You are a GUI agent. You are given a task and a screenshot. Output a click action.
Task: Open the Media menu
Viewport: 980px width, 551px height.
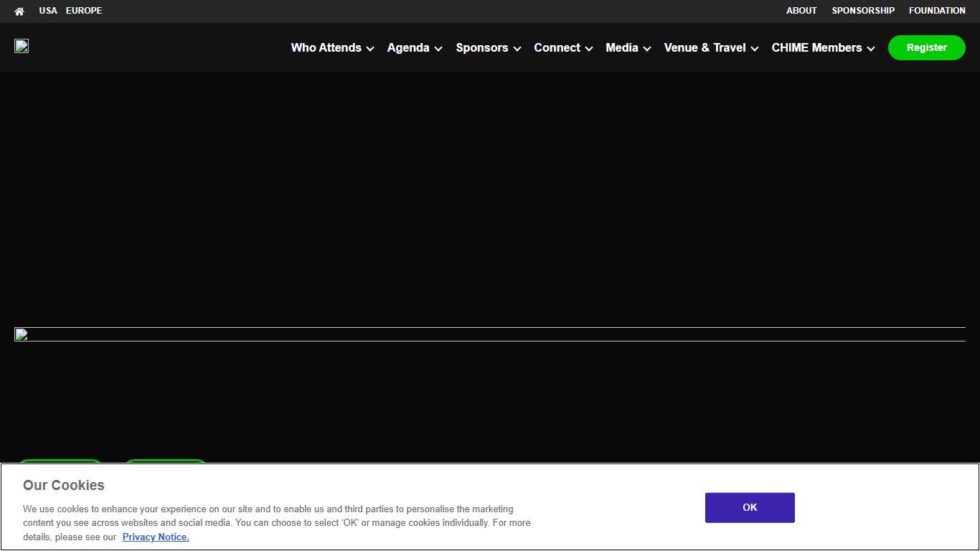[x=621, y=47]
